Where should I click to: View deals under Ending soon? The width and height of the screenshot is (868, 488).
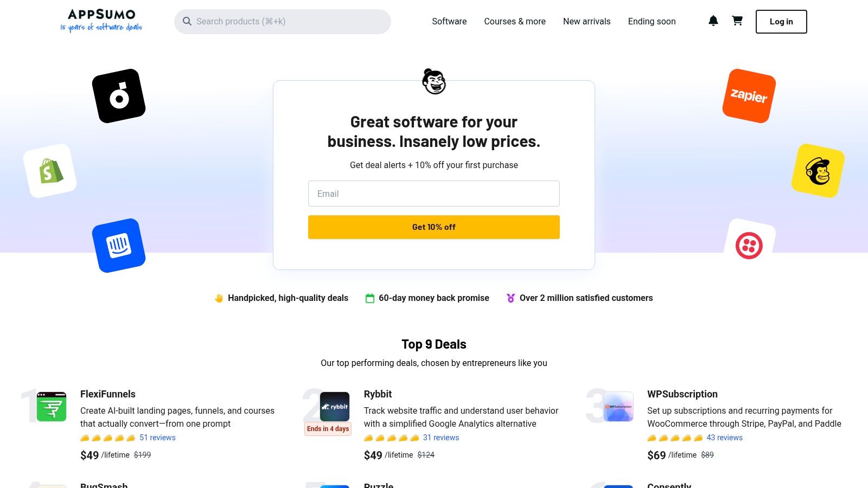[x=652, y=21]
